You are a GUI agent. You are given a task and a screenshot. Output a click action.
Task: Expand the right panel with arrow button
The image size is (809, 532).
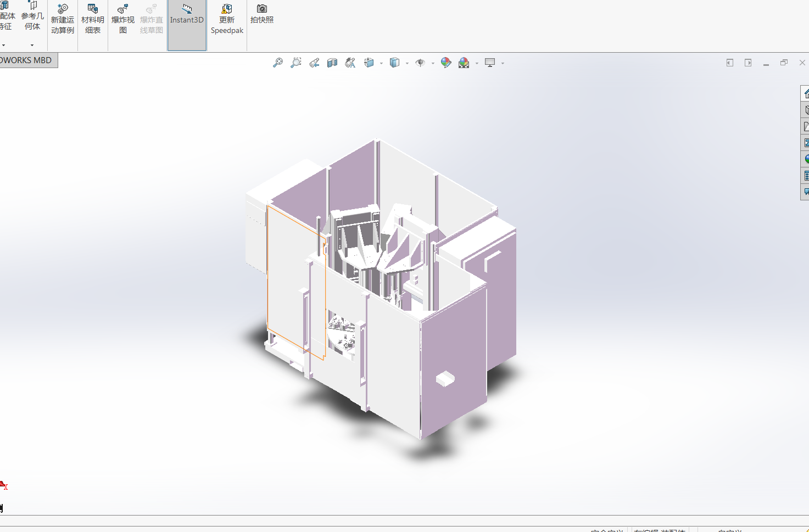(748, 63)
